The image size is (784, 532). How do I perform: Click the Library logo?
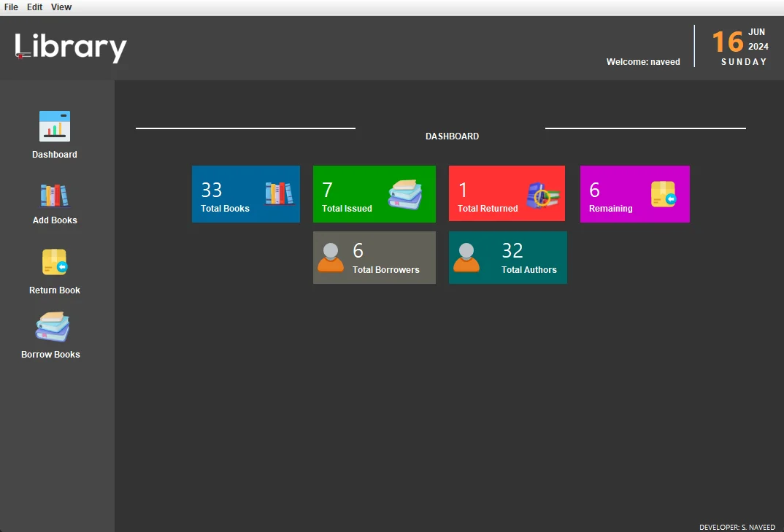(x=71, y=47)
